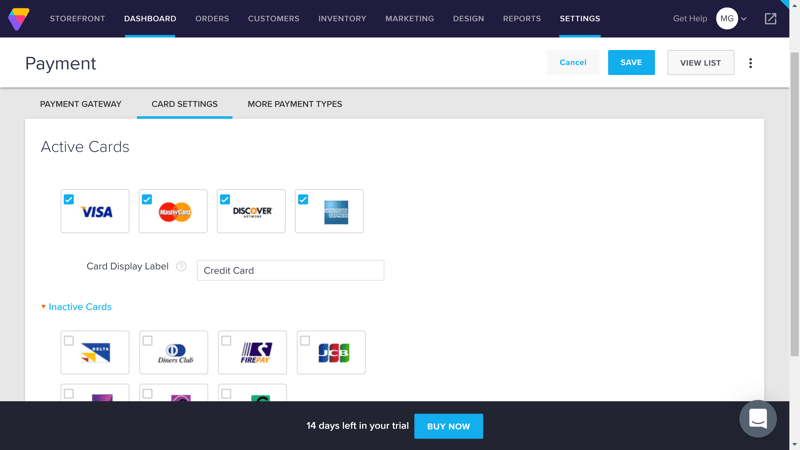Open the Settings menu
The height and width of the screenshot is (450, 800).
(x=580, y=19)
